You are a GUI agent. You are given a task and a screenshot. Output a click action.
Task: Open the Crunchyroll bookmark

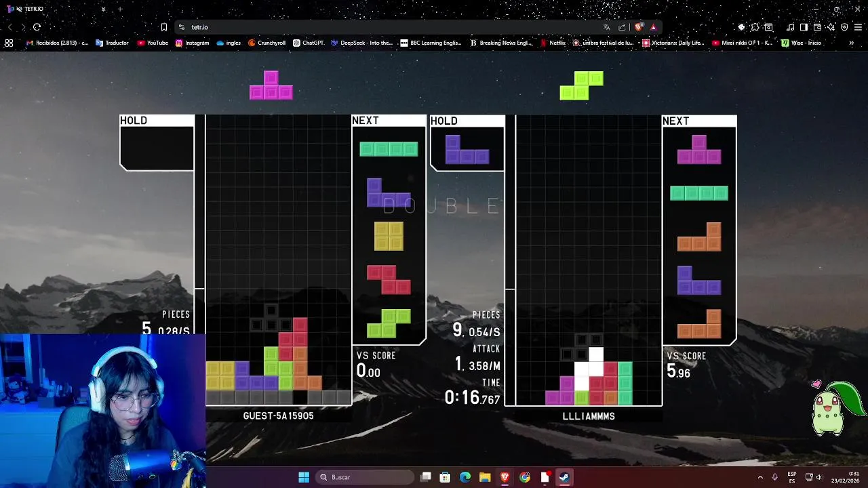267,43
